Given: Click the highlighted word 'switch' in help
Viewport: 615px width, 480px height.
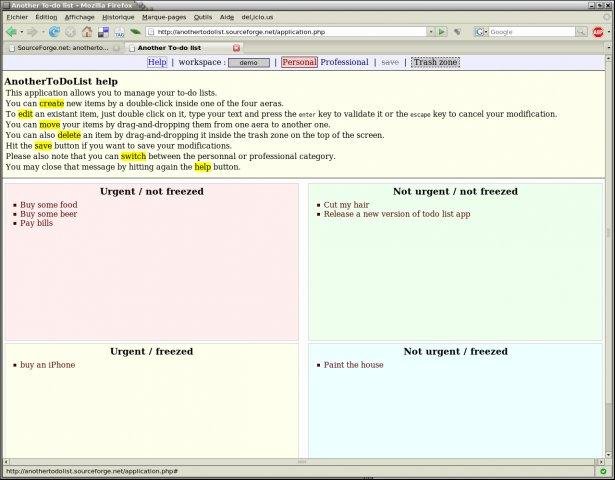Looking at the screenshot, I should (133, 156).
